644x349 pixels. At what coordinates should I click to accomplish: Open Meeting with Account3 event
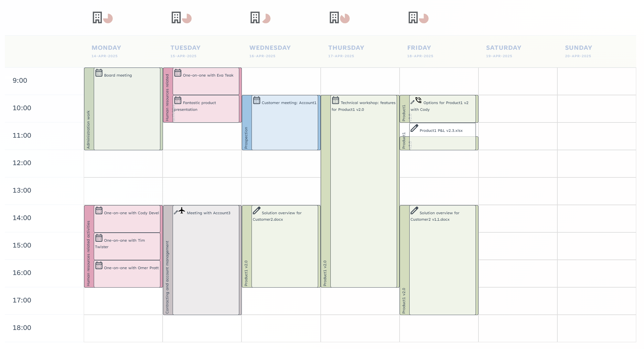(x=206, y=260)
